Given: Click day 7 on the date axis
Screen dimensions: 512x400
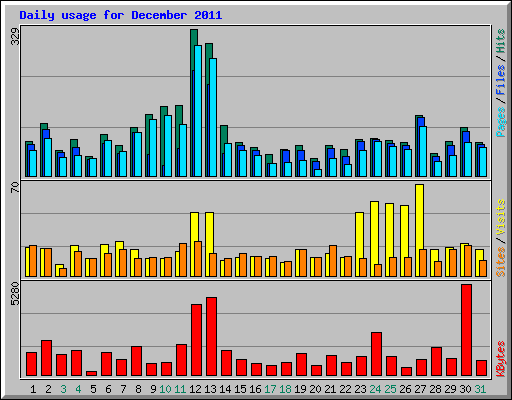Looking at the screenshot, I should click(123, 389).
